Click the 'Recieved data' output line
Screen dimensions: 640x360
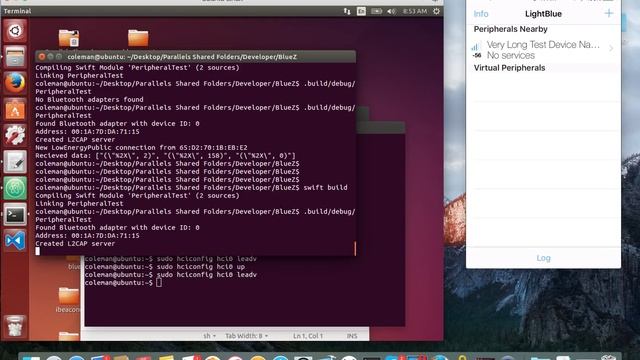165,156
